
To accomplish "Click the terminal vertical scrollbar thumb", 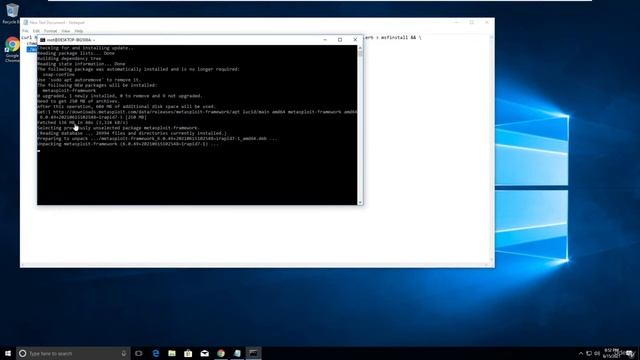I will (x=360, y=53).
